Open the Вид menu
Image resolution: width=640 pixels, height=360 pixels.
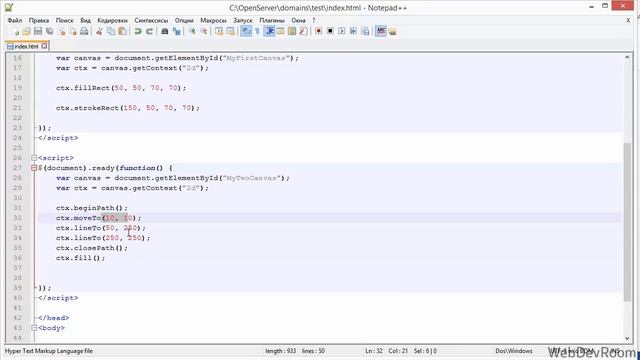coord(85,20)
